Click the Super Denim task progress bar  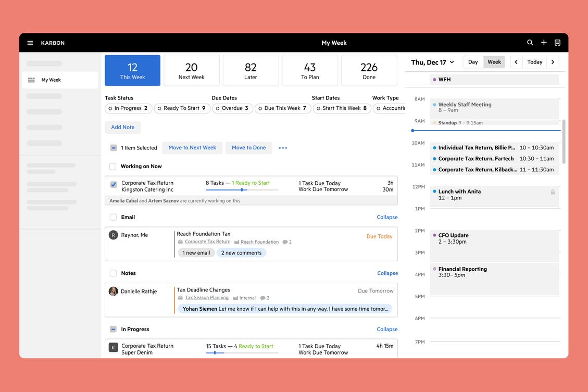[x=242, y=352]
